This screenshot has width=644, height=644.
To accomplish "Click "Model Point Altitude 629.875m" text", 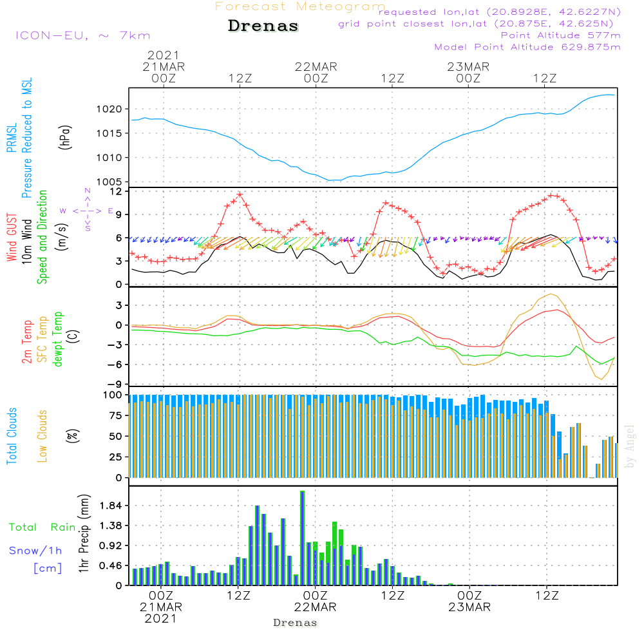I will click(527, 47).
